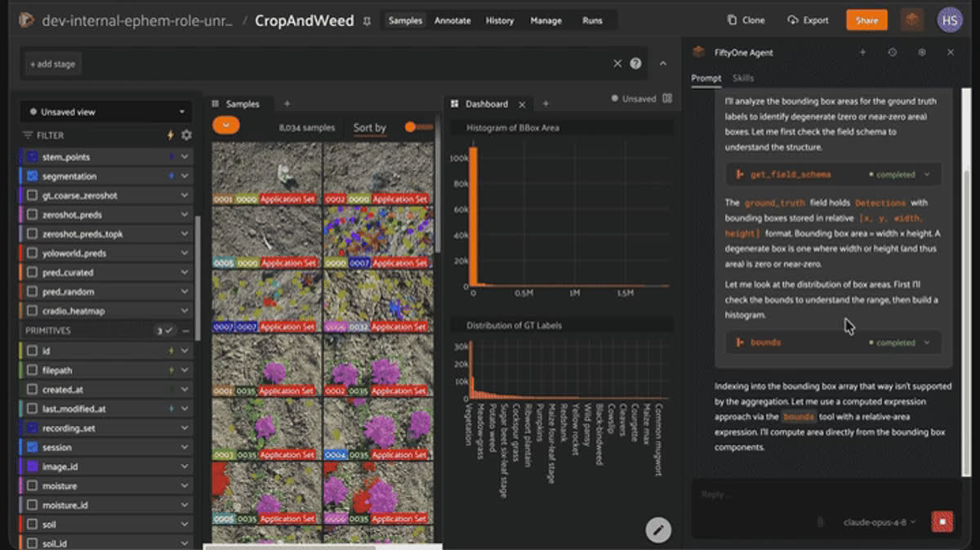This screenshot has height=550, width=980.
Task: Open FiftyOne Agent settings gear
Action: pos(921,52)
